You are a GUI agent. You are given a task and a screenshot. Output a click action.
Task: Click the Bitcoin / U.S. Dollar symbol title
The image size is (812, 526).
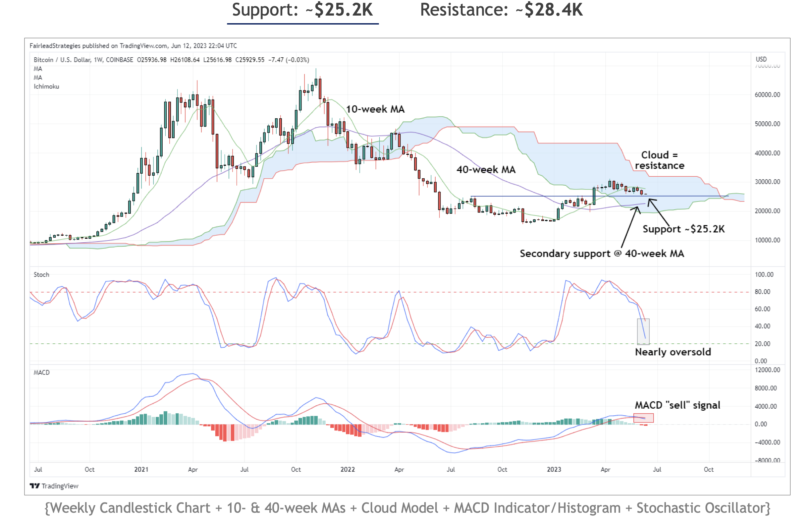click(62, 60)
